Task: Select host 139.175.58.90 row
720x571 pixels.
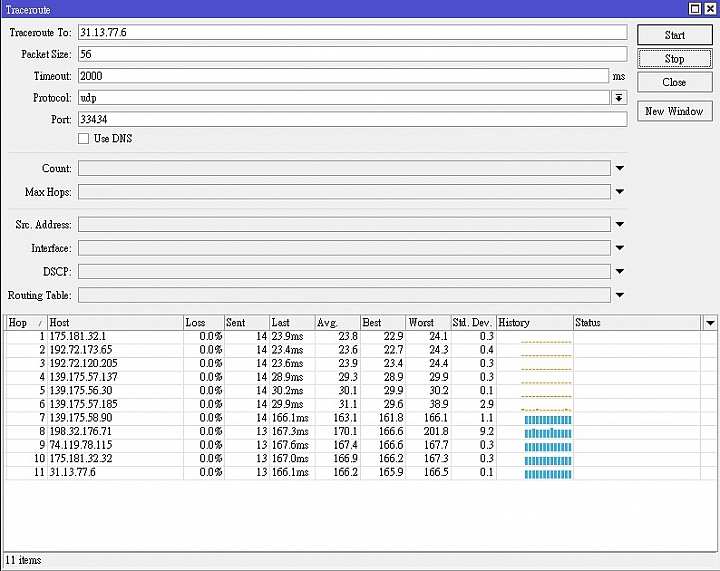Action: 360,418
